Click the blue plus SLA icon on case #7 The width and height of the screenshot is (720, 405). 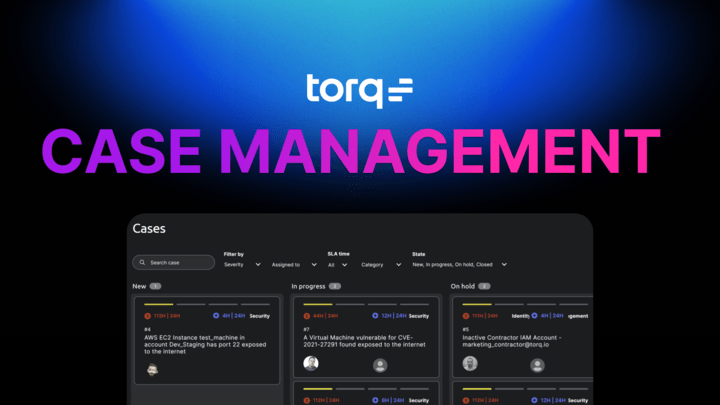click(x=375, y=315)
